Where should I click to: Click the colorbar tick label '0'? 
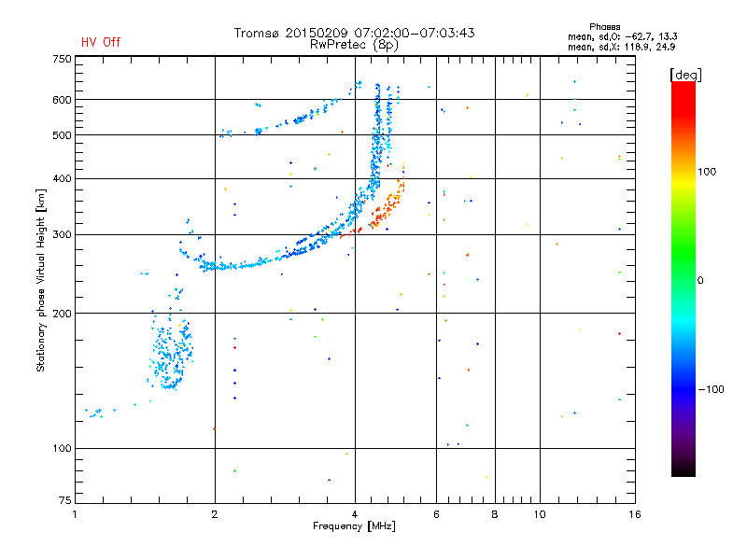tap(700, 281)
